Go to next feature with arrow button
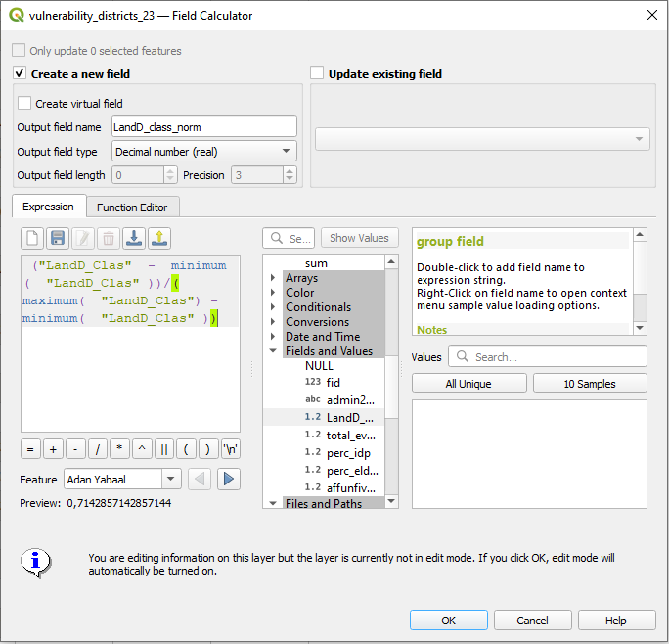Screen dimensions: 669x644 [229, 479]
